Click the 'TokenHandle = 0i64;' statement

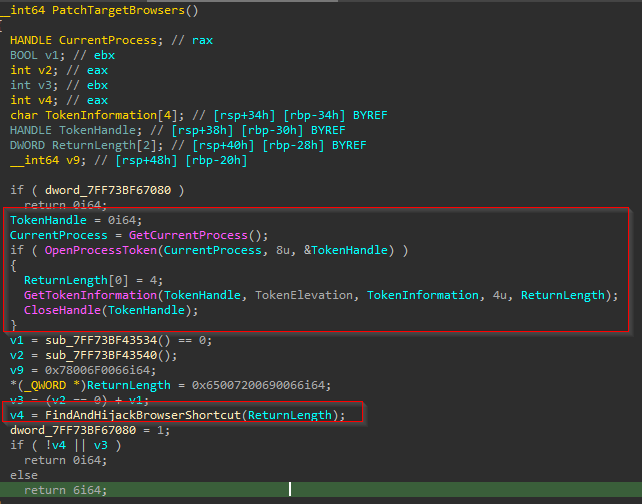[76, 220]
